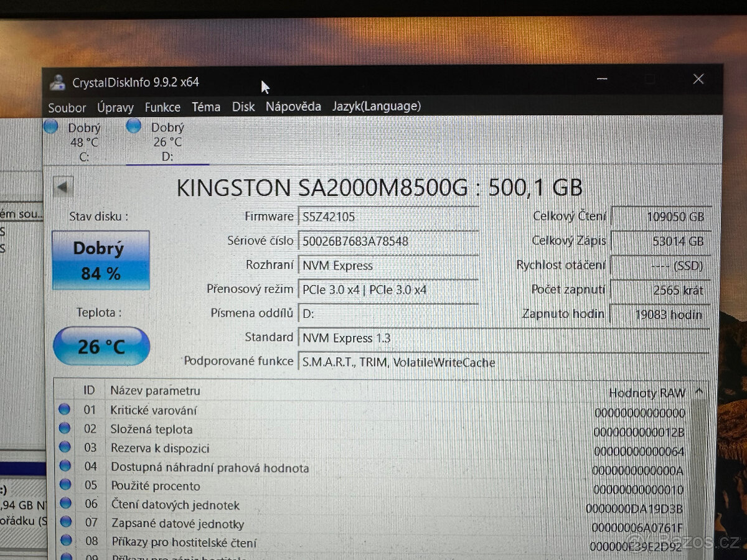Go to previous disk with left arrow
Image resolution: width=747 pixels, height=560 pixels.
tap(63, 187)
